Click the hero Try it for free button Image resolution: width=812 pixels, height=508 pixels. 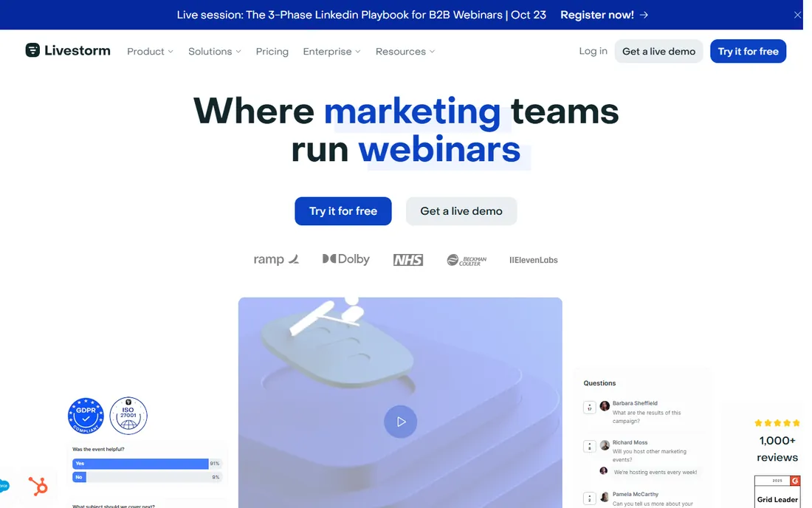343,211
